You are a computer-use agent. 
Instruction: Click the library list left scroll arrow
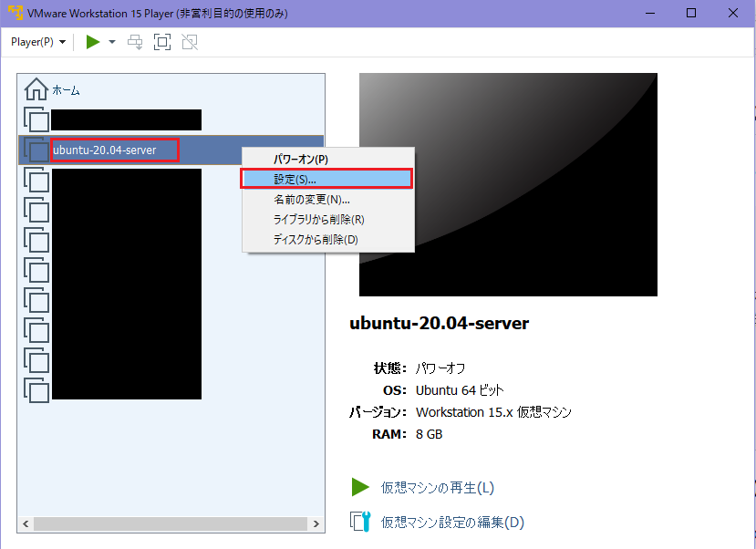26,524
